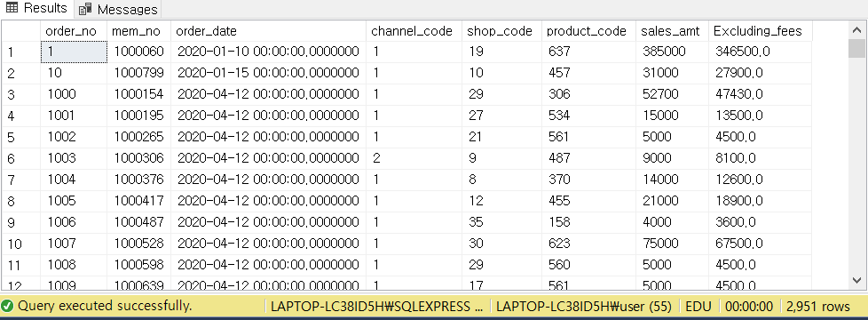Click product_code cell 370
Viewport: 868px width, 320px height.
(x=589, y=180)
